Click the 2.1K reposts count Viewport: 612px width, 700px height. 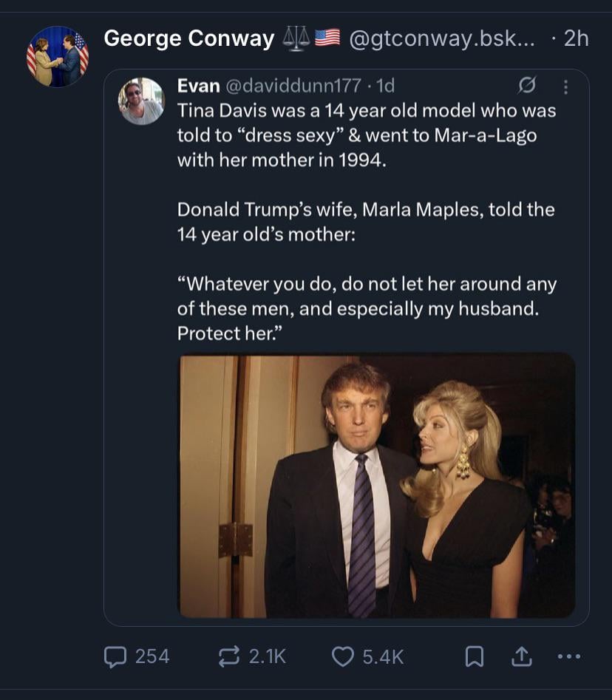pos(266,656)
